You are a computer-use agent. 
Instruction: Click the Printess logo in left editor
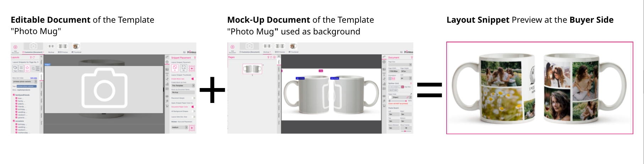pos(192,52)
